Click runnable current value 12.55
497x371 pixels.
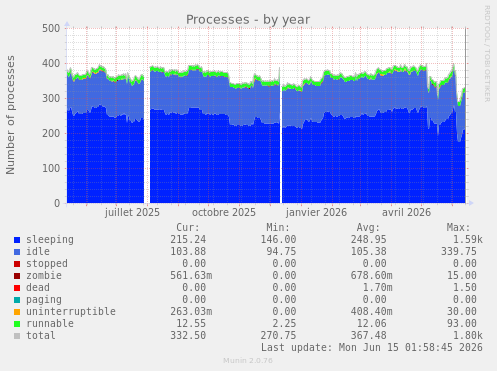click(191, 324)
